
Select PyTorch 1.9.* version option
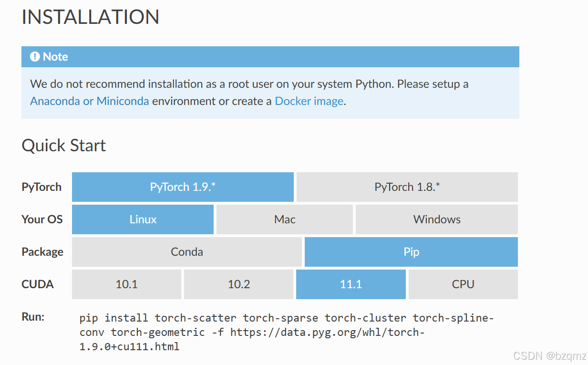tap(183, 187)
